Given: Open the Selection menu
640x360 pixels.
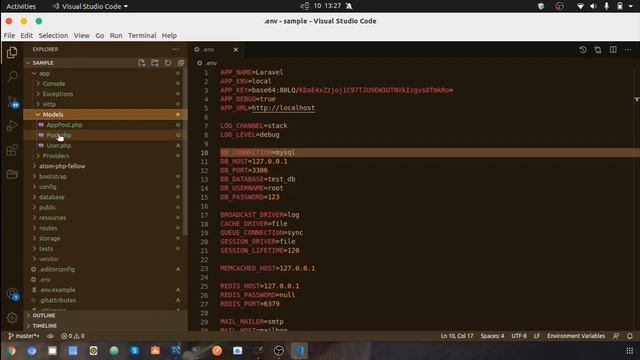Looking at the screenshot, I should (53, 36).
